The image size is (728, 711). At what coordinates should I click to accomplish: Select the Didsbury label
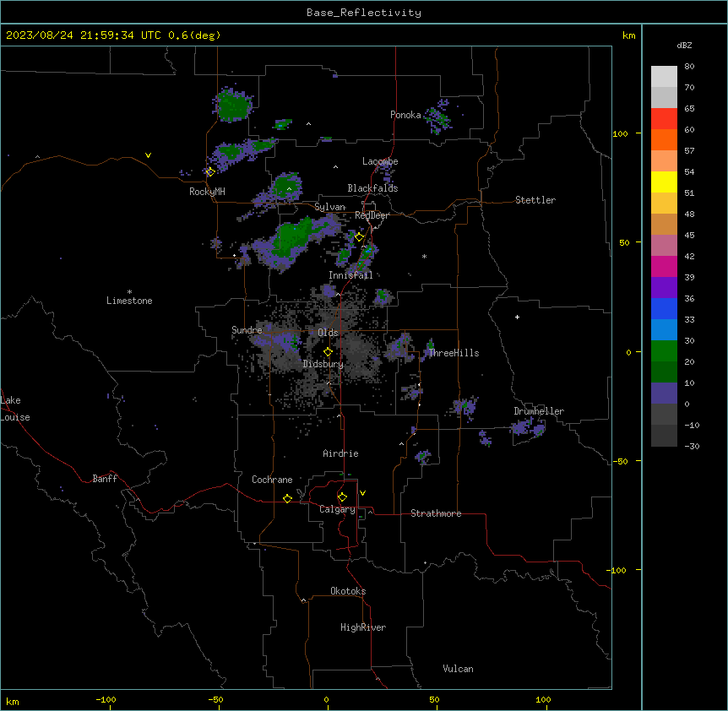point(323,364)
